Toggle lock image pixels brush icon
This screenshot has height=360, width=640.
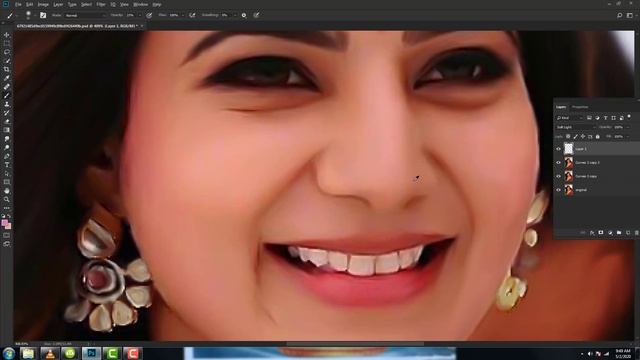(576, 136)
